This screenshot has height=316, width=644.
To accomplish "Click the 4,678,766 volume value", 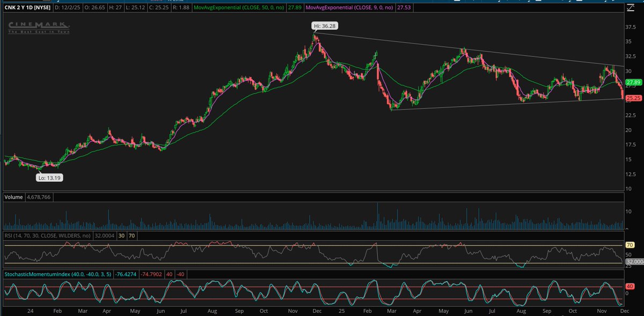I will (40, 197).
